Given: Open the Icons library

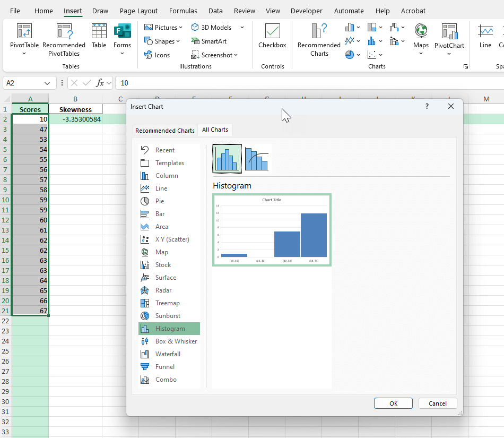Looking at the screenshot, I should pos(157,55).
